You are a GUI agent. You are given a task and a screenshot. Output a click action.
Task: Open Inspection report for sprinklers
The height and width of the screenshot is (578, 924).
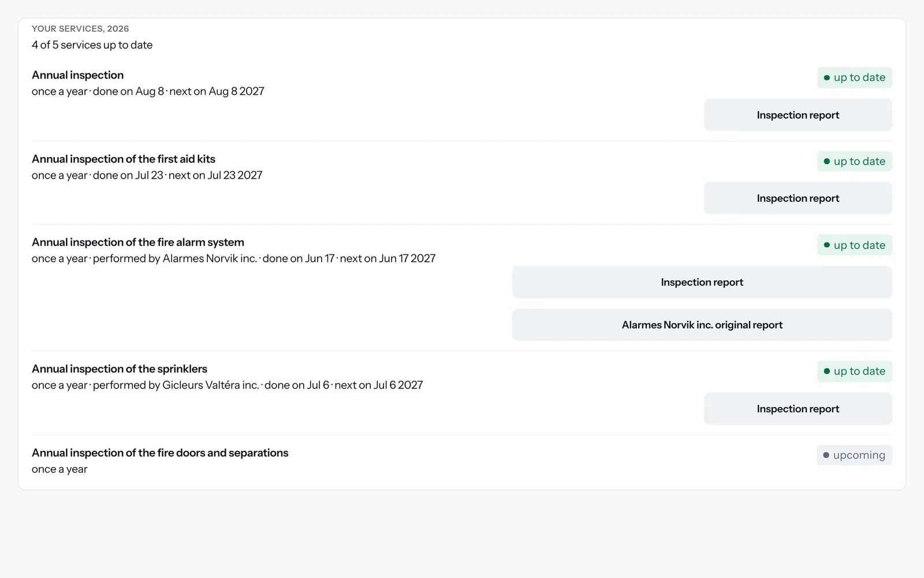(x=798, y=409)
